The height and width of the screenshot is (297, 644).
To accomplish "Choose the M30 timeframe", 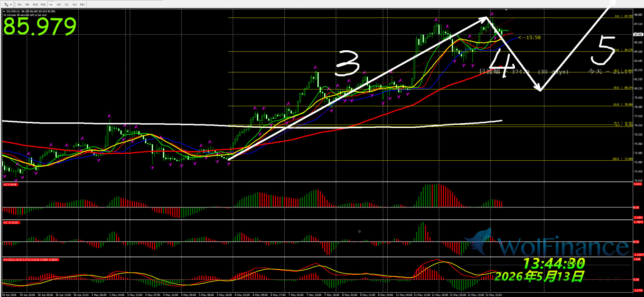I will point(43,5).
